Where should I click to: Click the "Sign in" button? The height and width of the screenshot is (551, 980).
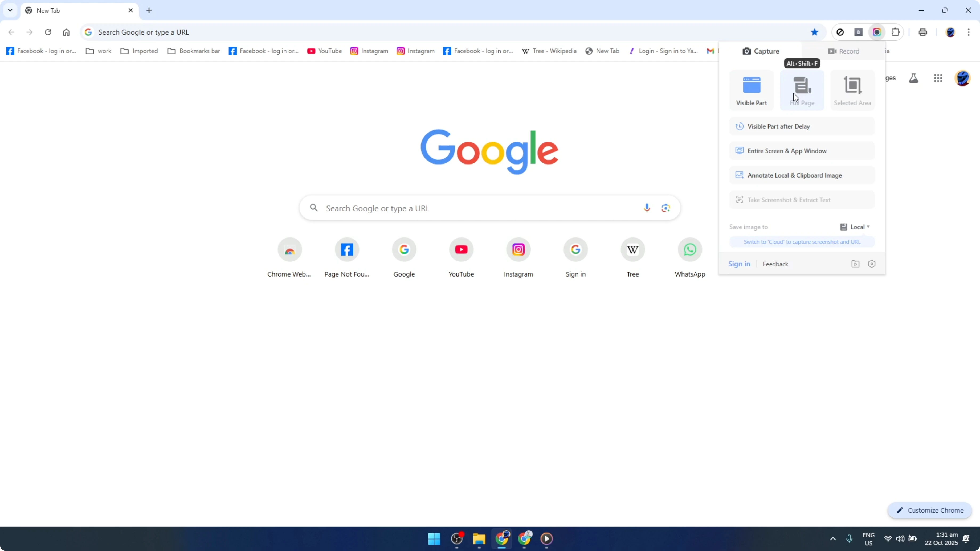pyautogui.click(x=739, y=264)
